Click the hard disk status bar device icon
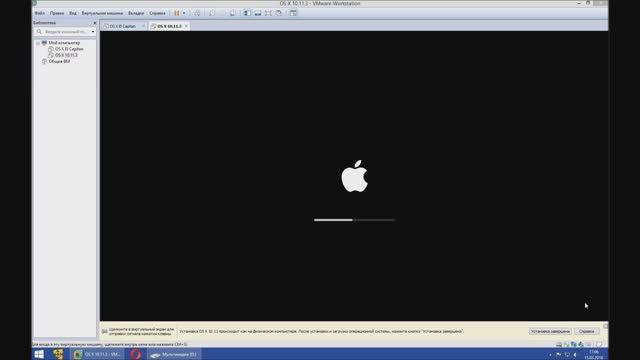The width and height of the screenshot is (640, 360). click(x=559, y=344)
